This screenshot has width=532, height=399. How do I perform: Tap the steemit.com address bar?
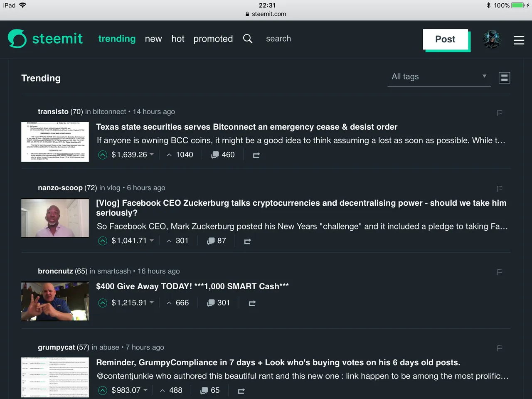[266, 14]
